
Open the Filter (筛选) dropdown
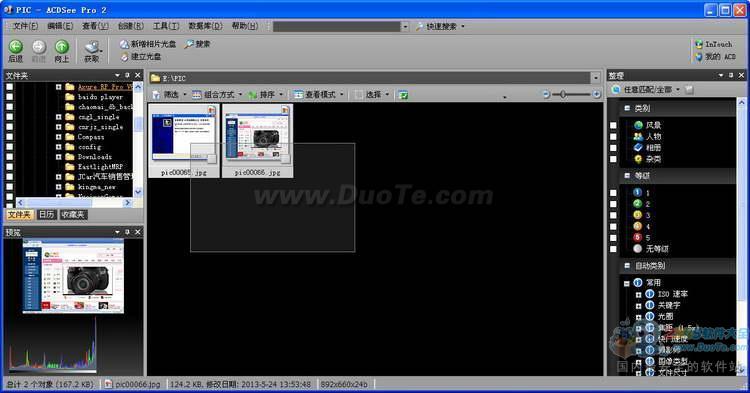[169, 95]
